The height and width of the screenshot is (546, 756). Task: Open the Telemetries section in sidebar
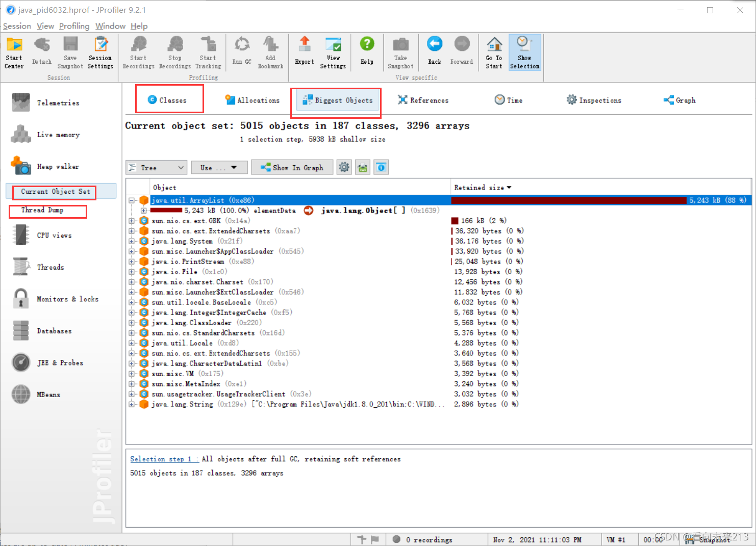click(46, 102)
